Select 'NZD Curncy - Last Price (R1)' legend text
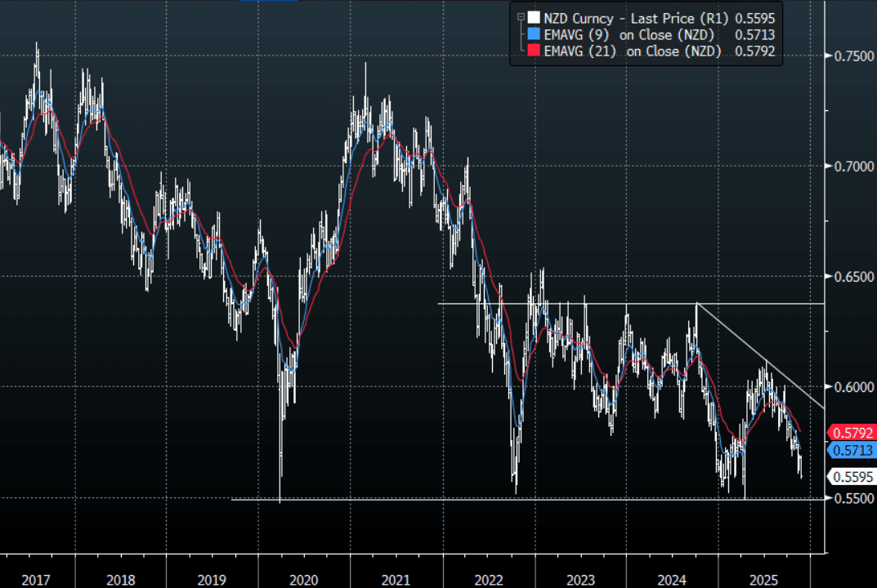The image size is (877, 588). [637, 19]
